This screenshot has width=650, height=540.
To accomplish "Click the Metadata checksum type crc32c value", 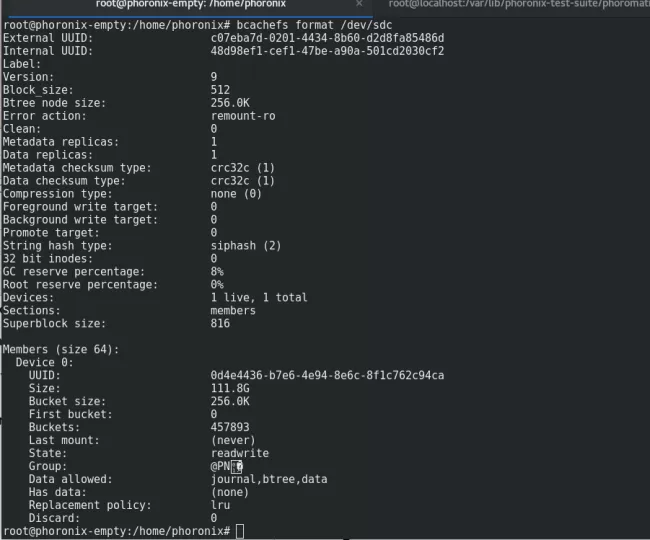I will (x=243, y=167).
